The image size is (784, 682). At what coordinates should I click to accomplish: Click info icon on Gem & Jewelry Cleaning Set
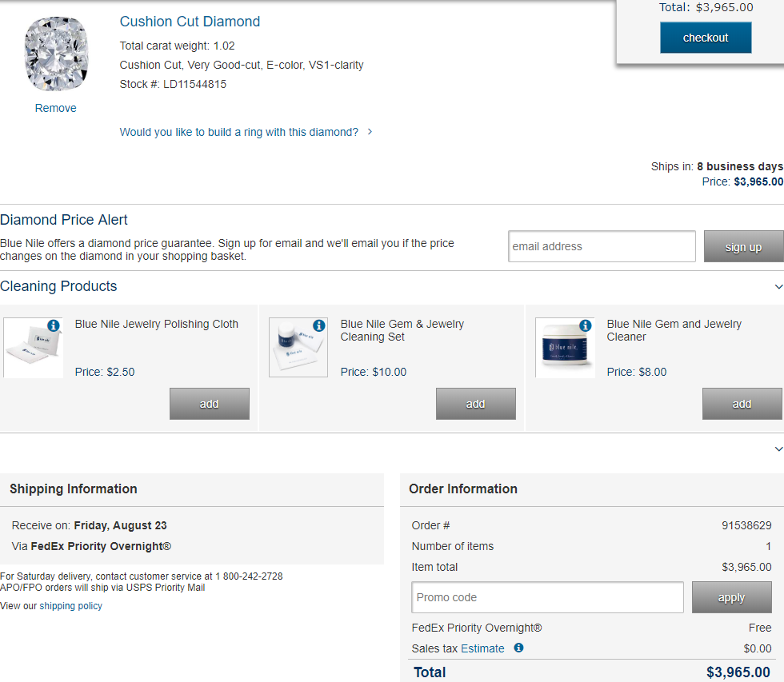click(x=318, y=325)
